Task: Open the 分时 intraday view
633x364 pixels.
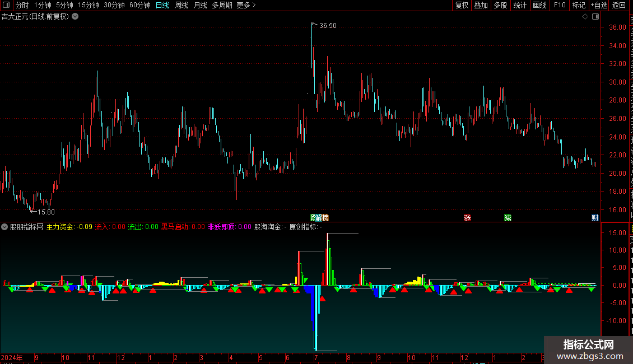Action: click(x=22, y=5)
